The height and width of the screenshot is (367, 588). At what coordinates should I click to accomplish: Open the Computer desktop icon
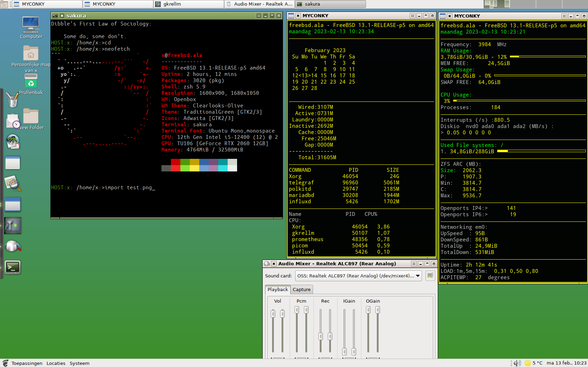click(x=31, y=27)
